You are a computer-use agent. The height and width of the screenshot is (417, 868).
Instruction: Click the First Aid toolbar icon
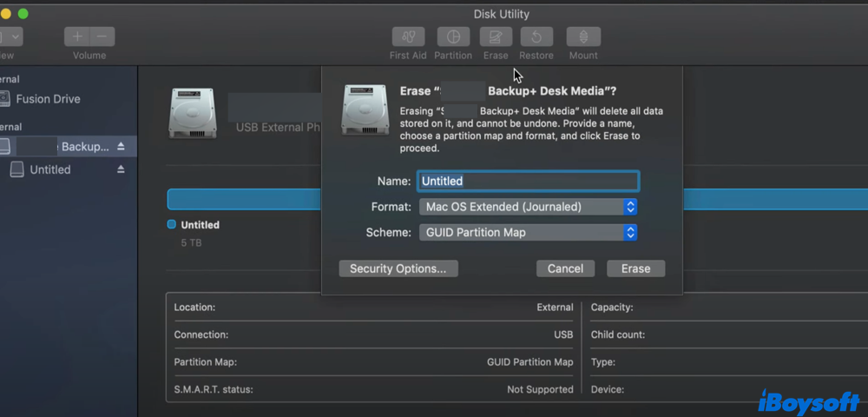coord(408,37)
